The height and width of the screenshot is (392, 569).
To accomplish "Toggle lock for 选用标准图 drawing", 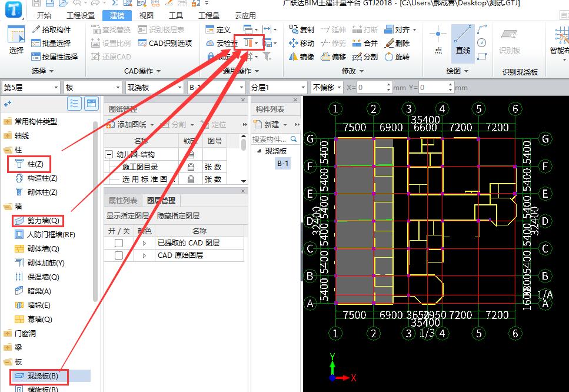I will pos(191,180).
